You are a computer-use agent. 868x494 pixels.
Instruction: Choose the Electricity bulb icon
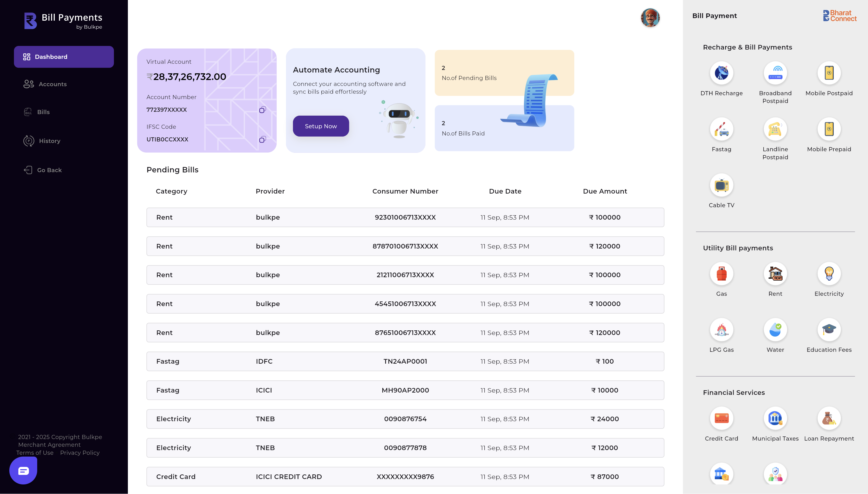[x=829, y=274]
